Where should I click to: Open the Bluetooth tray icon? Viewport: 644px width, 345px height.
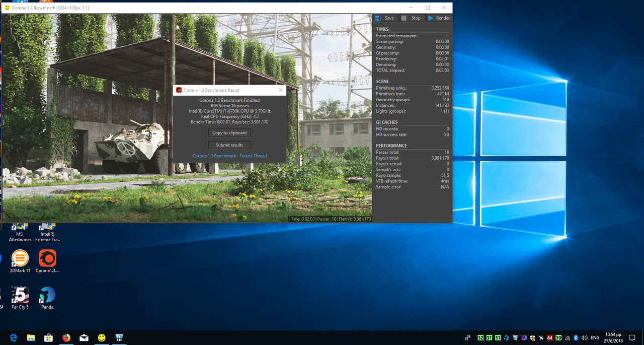click(576, 338)
